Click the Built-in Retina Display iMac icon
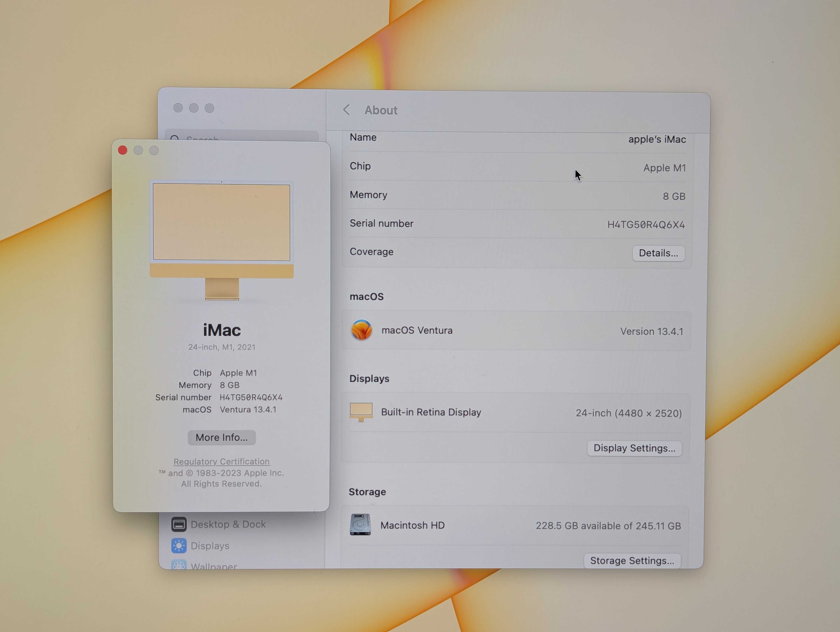The width and height of the screenshot is (840, 632). (x=361, y=412)
